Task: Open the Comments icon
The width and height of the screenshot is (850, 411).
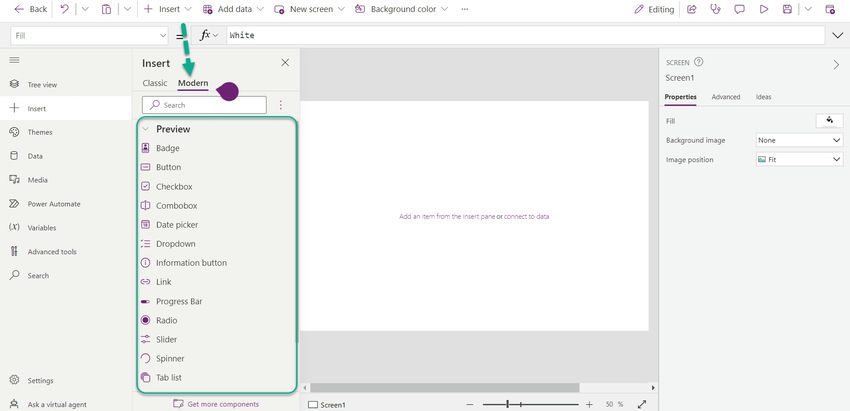Action: point(739,9)
